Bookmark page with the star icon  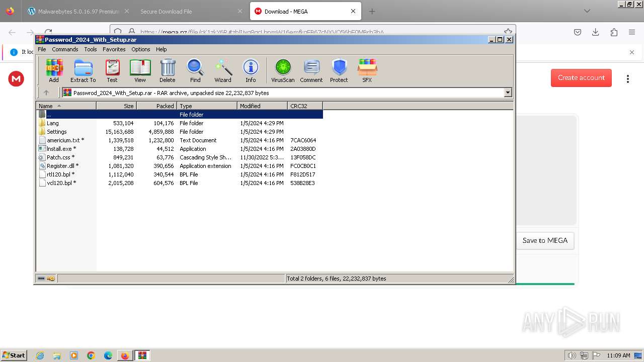click(508, 32)
